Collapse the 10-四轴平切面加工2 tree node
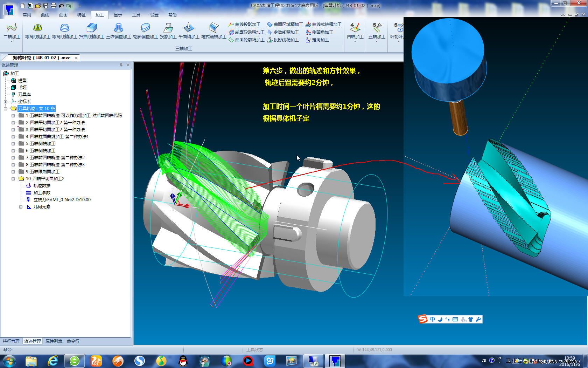The width and height of the screenshot is (588, 368). 13,179
